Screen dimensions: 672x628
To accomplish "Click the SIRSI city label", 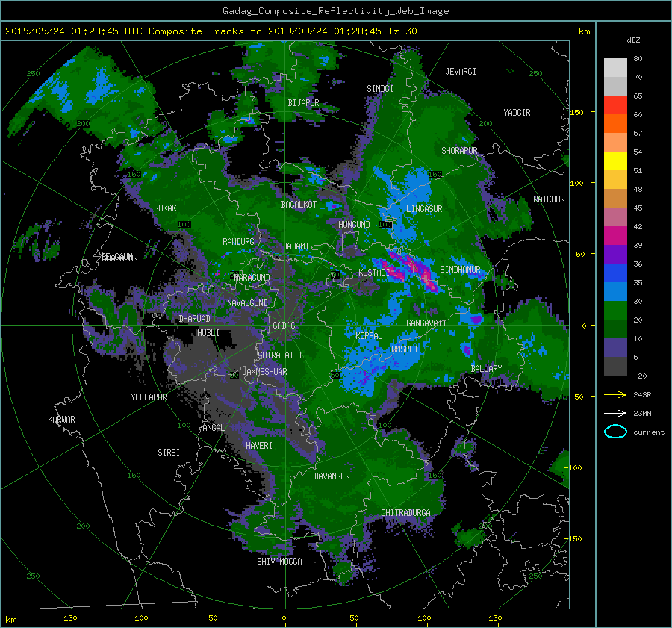I will coord(169,453).
